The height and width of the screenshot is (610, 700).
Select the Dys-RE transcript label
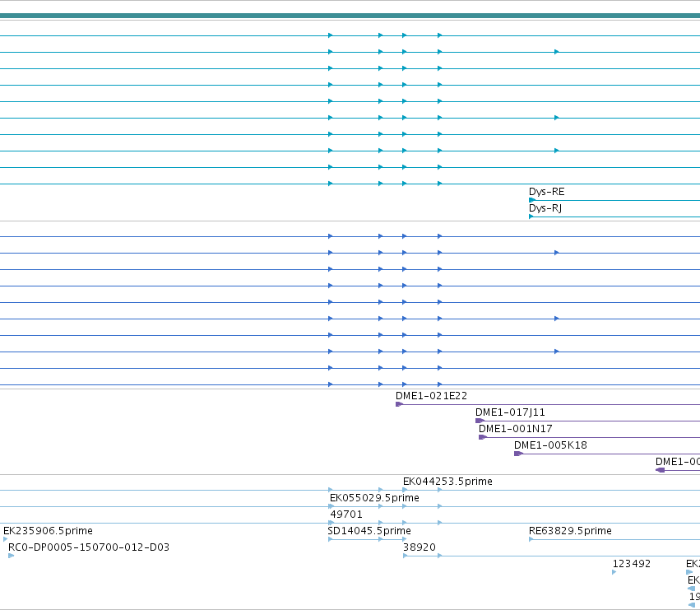coord(546,192)
